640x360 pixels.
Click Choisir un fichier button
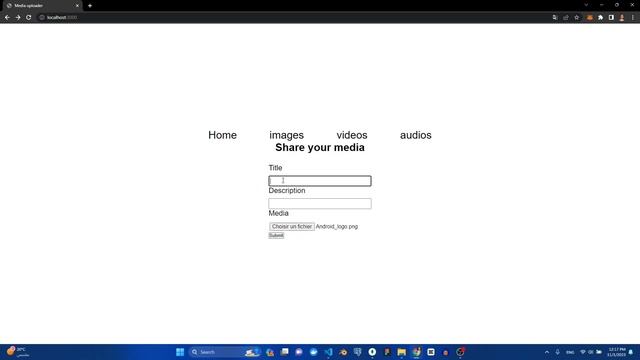pos(291,227)
